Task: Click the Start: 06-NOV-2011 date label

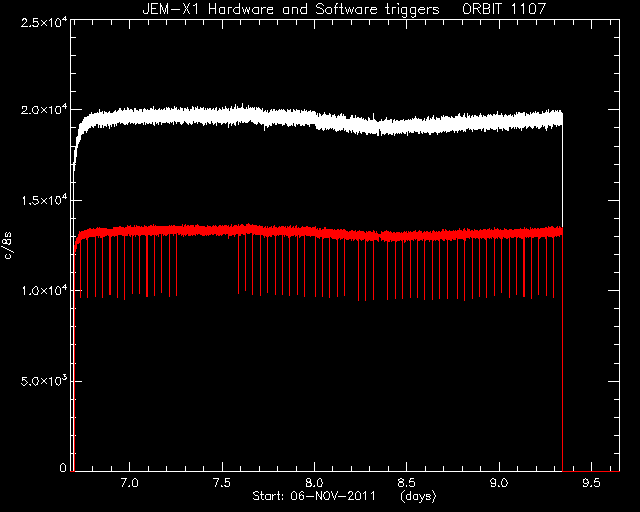Action: tap(313, 496)
